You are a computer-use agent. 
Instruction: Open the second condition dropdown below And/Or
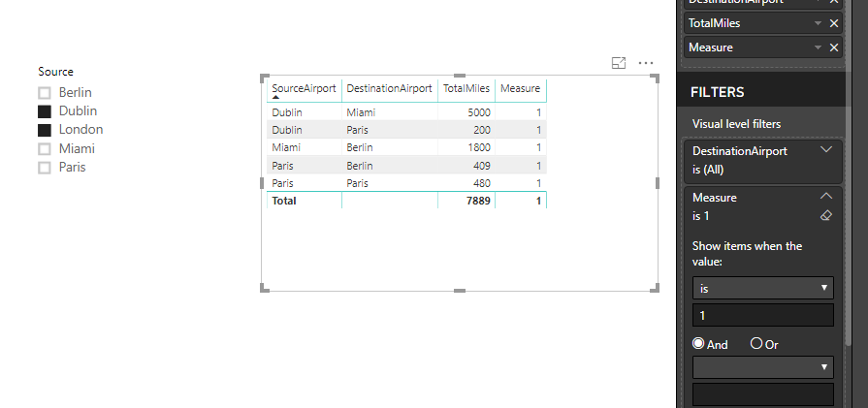pyautogui.click(x=763, y=367)
